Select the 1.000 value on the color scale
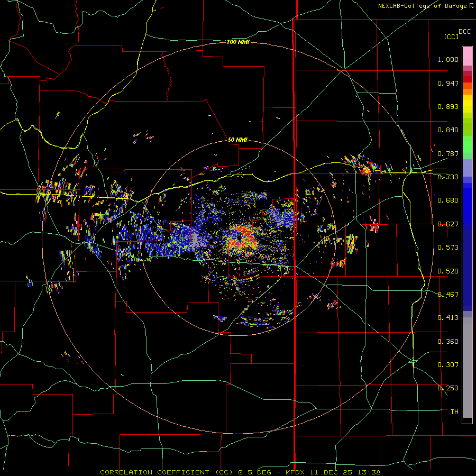The width and height of the screenshot is (476, 476). pos(448,59)
